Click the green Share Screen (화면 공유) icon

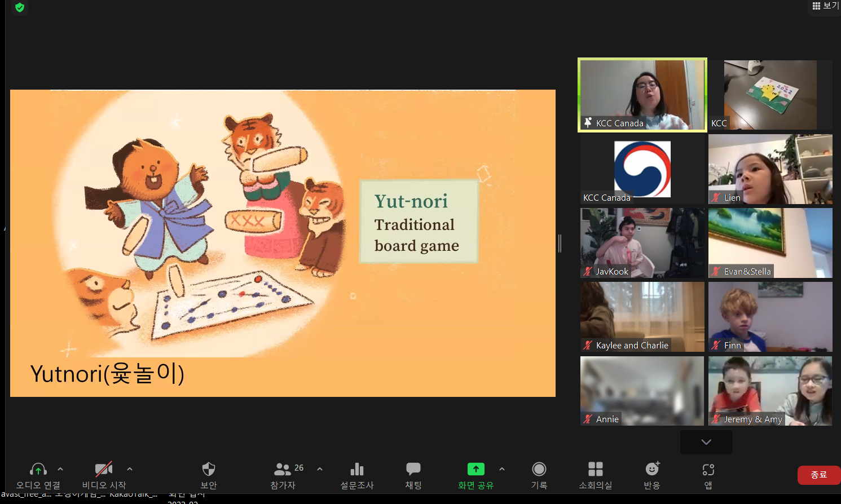476,469
